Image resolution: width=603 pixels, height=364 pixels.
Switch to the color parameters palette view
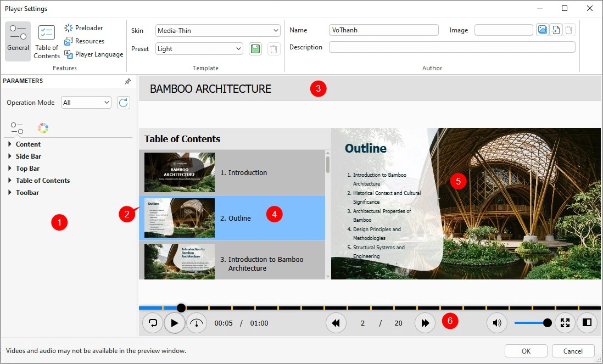click(43, 127)
